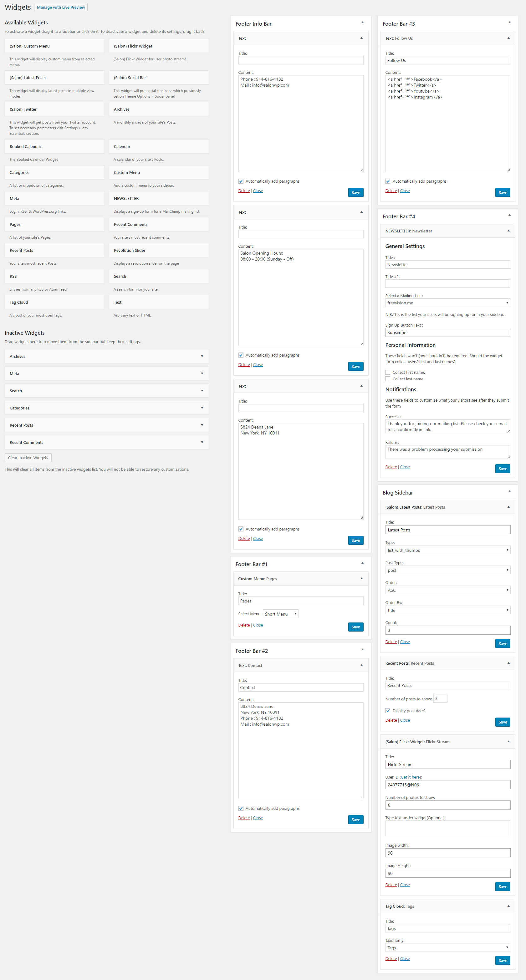
Task: Collapse the Footer Info Bar panel arrow
Action: (x=362, y=23)
